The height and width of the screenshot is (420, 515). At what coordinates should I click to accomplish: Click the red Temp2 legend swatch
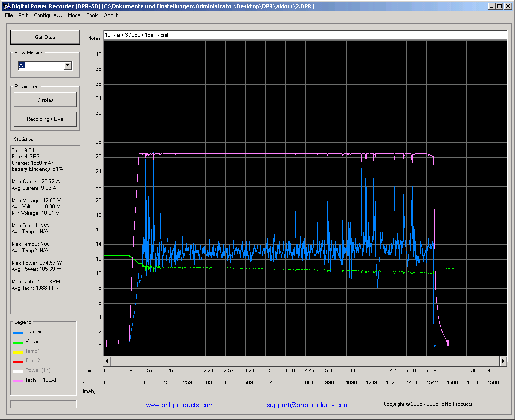tap(18, 362)
